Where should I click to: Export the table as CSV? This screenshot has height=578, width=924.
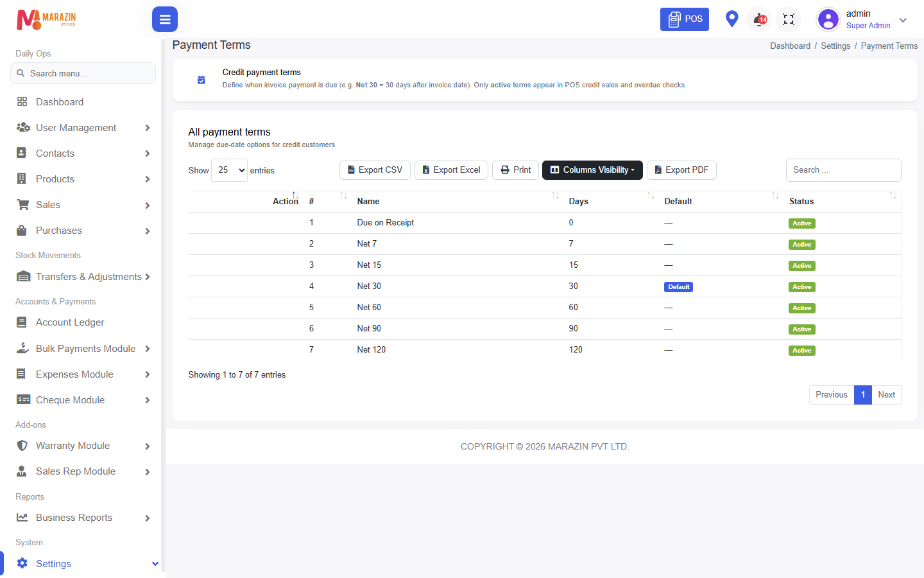(375, 170)
